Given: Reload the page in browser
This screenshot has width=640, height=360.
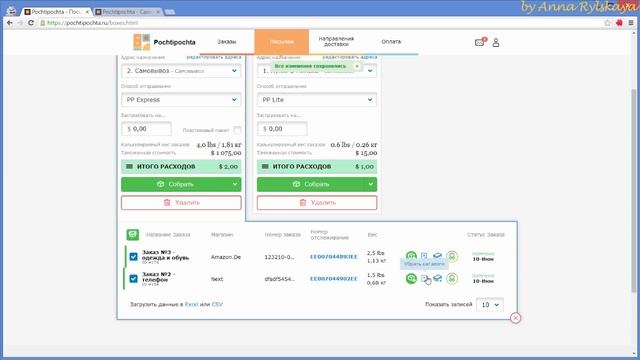Looking at the screenshot, I should click(31, 23).
